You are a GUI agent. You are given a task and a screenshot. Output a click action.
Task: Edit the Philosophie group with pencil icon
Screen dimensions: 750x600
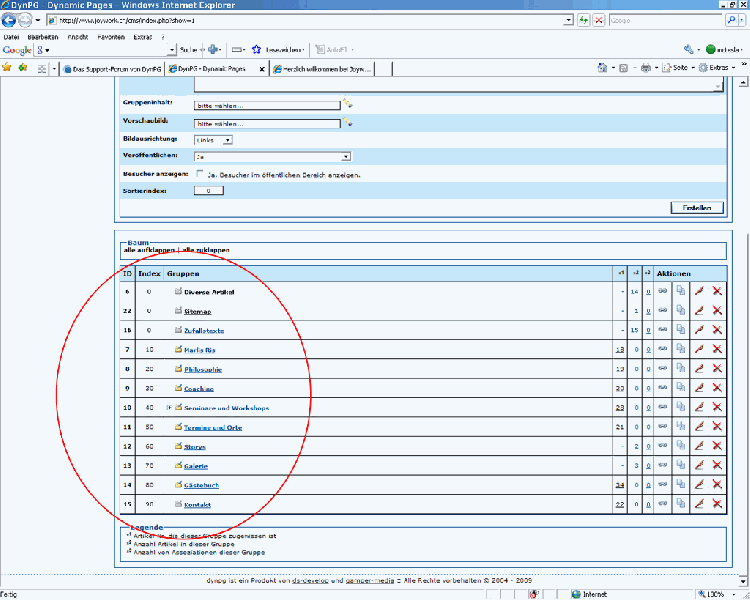[x=699, y=369]
